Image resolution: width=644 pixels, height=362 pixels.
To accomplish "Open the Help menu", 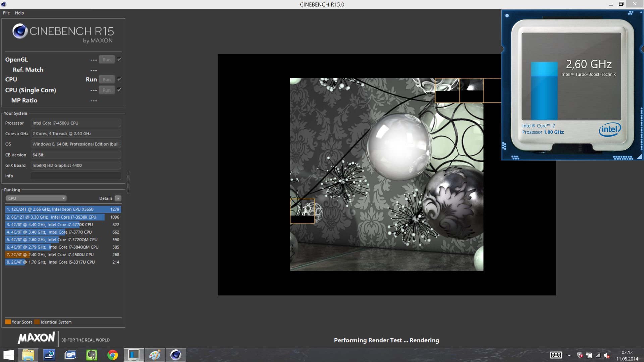I will [19, 13].
